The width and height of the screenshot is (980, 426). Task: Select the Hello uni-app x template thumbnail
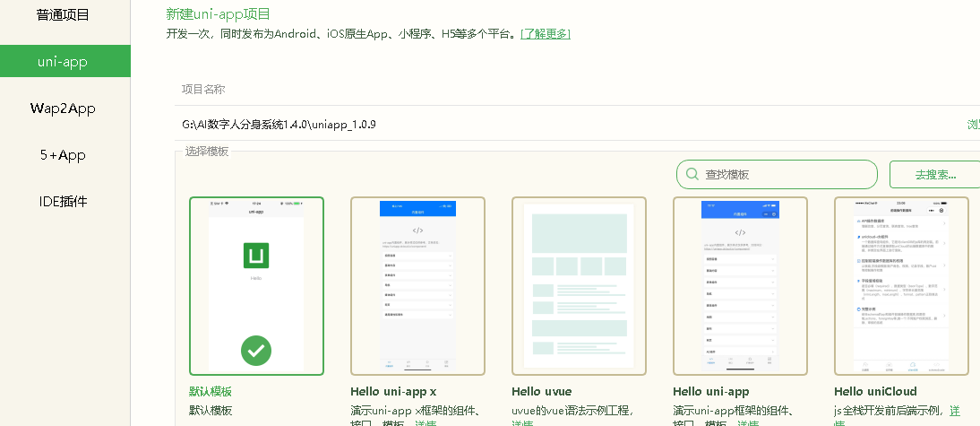point(417,285)
